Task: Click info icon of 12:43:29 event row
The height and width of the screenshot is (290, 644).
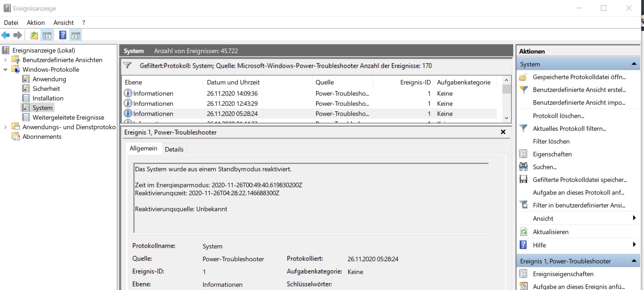Action: tap(128, 103)
